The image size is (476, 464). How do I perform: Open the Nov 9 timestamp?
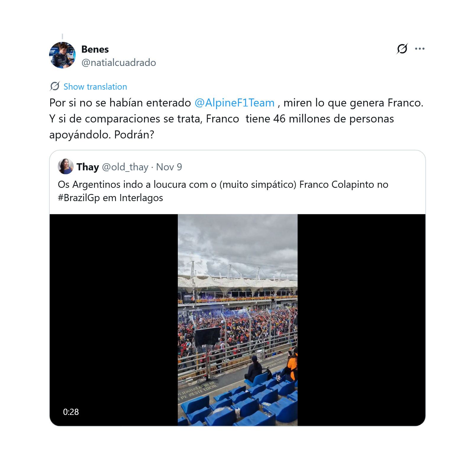click(169, 167)
